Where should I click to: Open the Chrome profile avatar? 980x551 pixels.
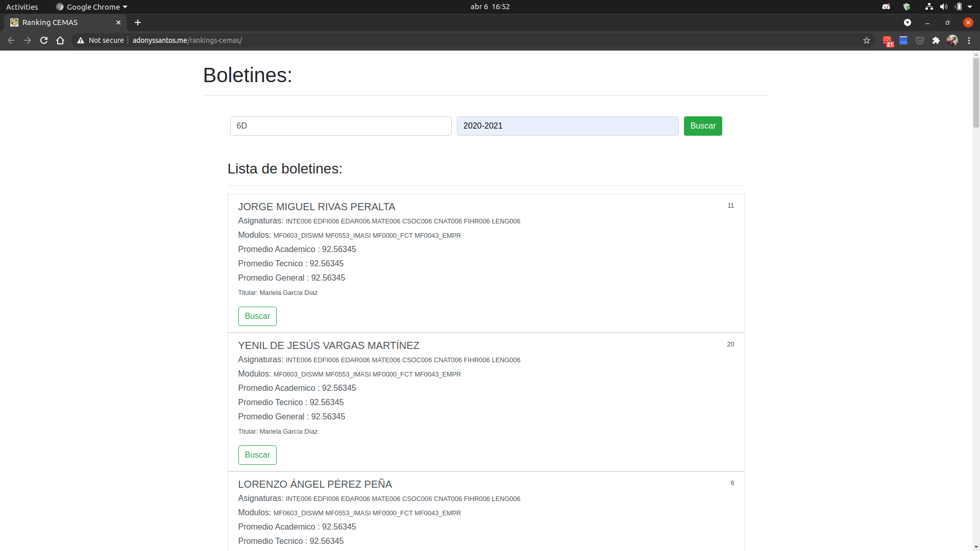tap(952, 40)
